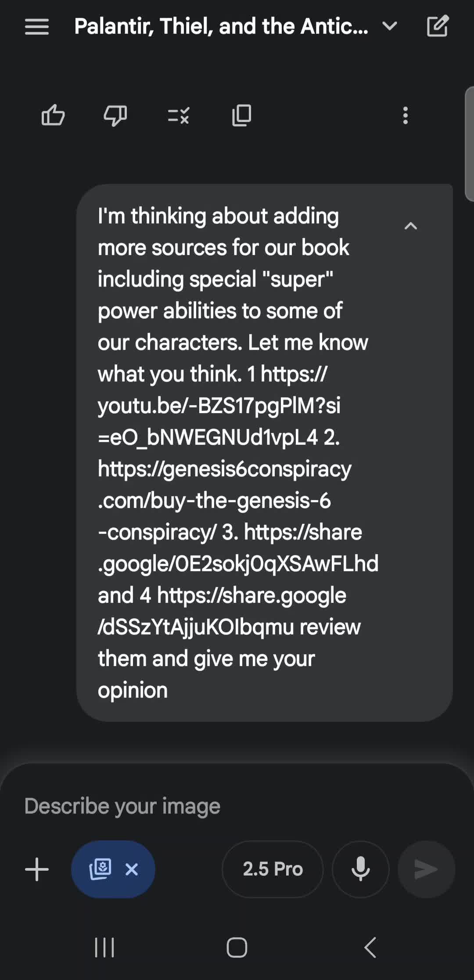Open the youtu.be video link
Screen dimensions: 474x980
pos(219,406)
